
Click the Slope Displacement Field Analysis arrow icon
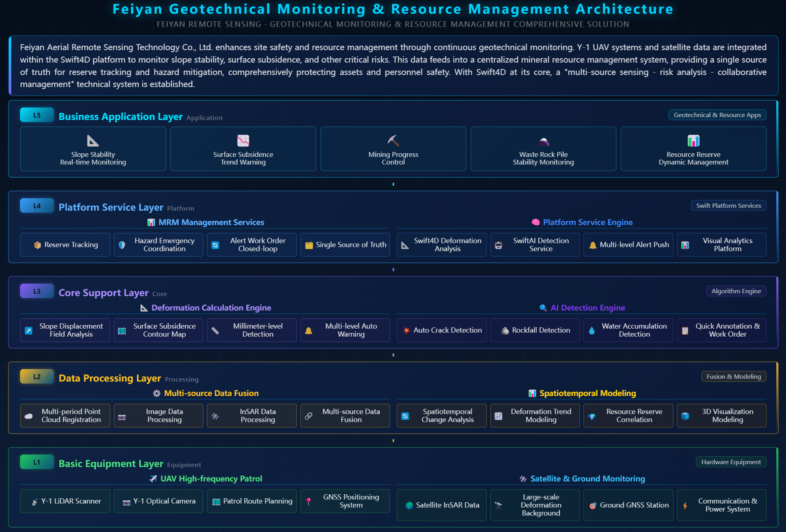pyautogui.click(x=29, y=331)
